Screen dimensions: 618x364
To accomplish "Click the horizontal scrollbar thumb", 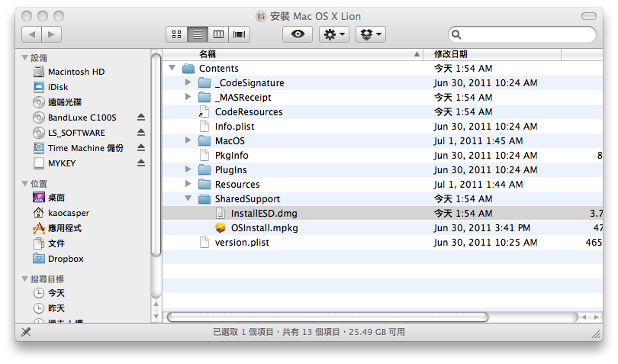I will pyautogui.click(x=328, y=317).
